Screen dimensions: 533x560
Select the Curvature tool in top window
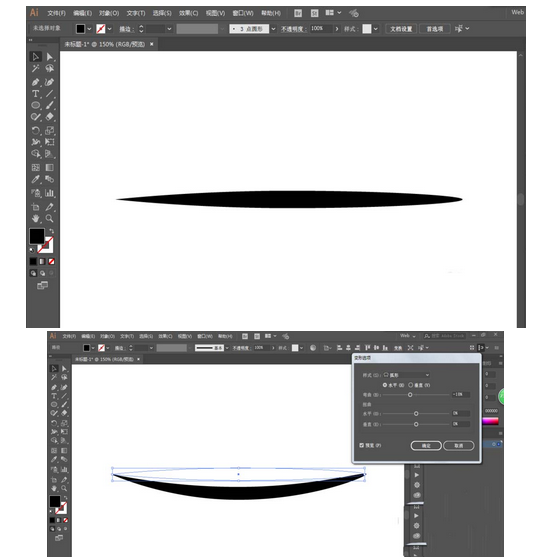(x=49, y=82)
